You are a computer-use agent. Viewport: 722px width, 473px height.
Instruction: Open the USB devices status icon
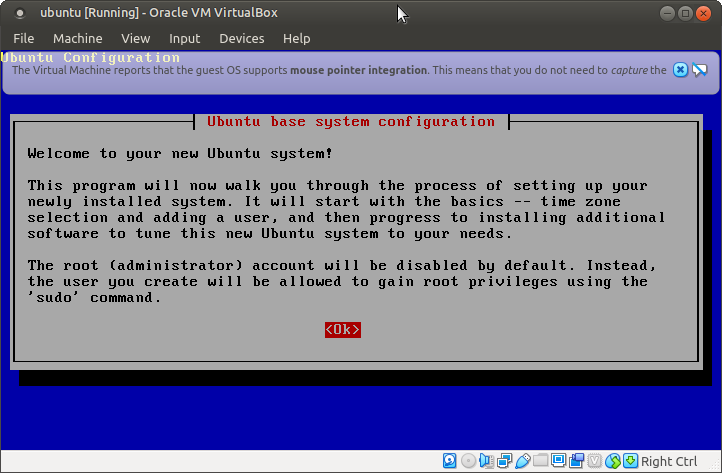[523, 461]
